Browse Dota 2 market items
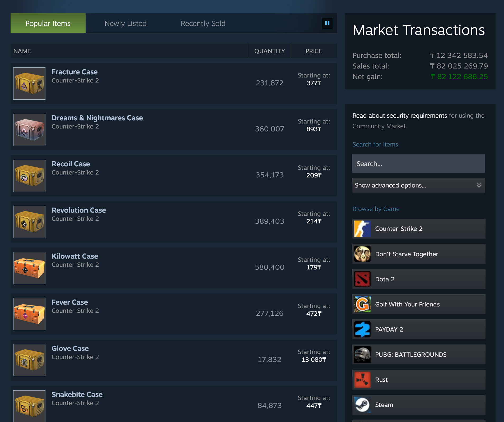The width and height of the screenshot is (504, 422). pos(419,279)
